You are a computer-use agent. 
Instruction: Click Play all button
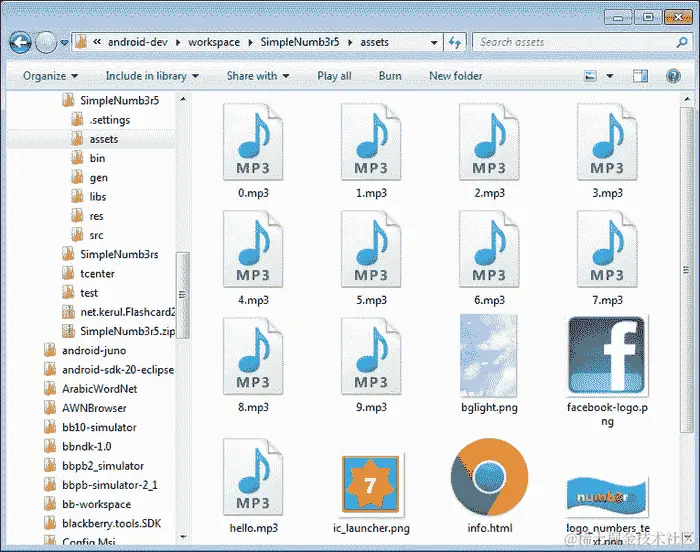334,76
